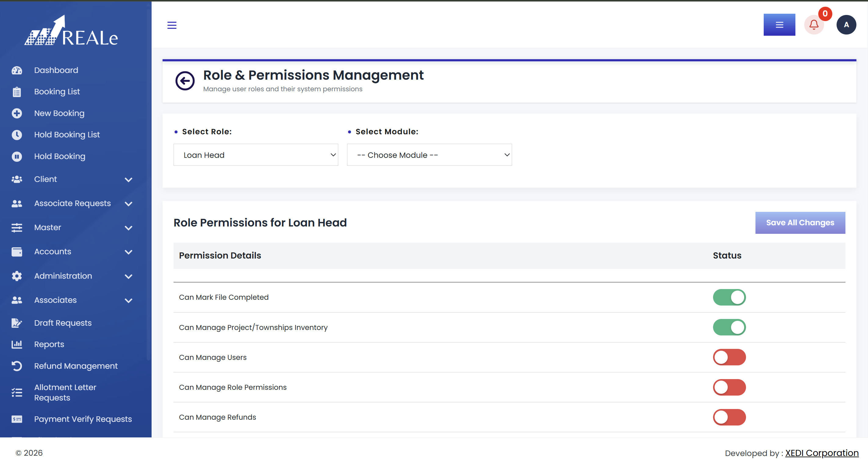Open the XEDI Corporation link
The height and width of the screenshot is (467, 868).
point(822,453)
